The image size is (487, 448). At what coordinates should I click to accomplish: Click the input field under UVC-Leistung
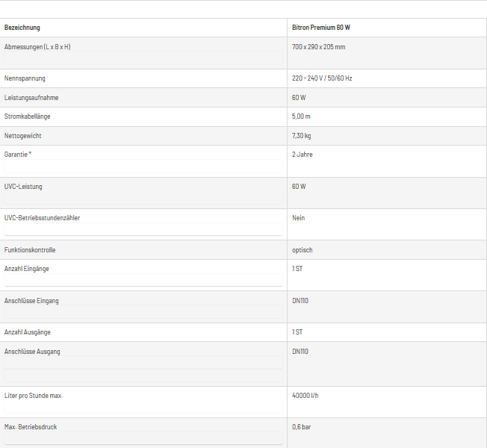(143, 198)
